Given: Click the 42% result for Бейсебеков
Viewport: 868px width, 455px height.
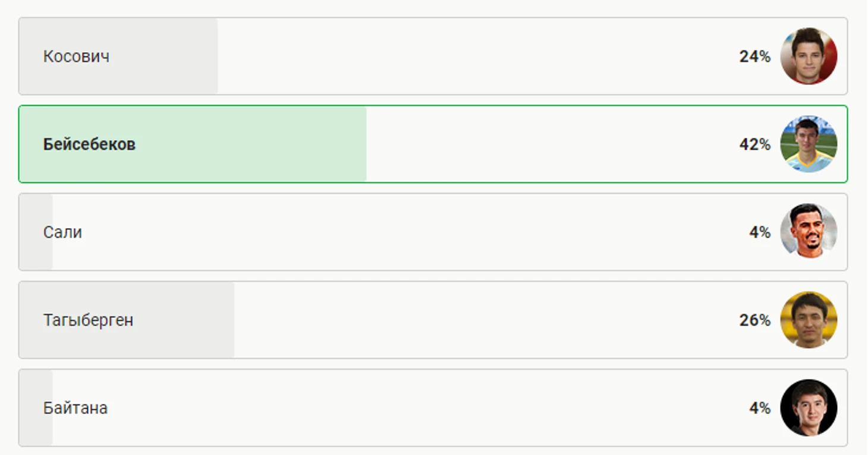Looking at the screenshot, I should pyautogui.click(x=755, y=144).
